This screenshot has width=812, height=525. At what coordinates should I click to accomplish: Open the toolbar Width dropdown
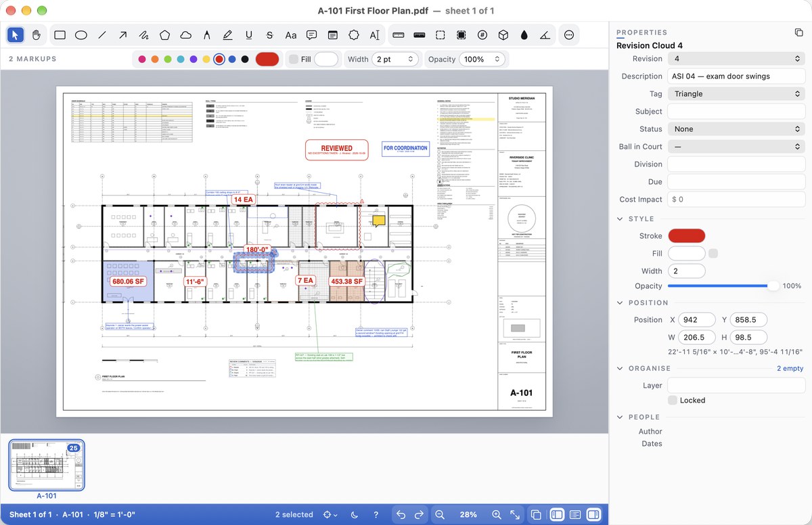point(395,60)
